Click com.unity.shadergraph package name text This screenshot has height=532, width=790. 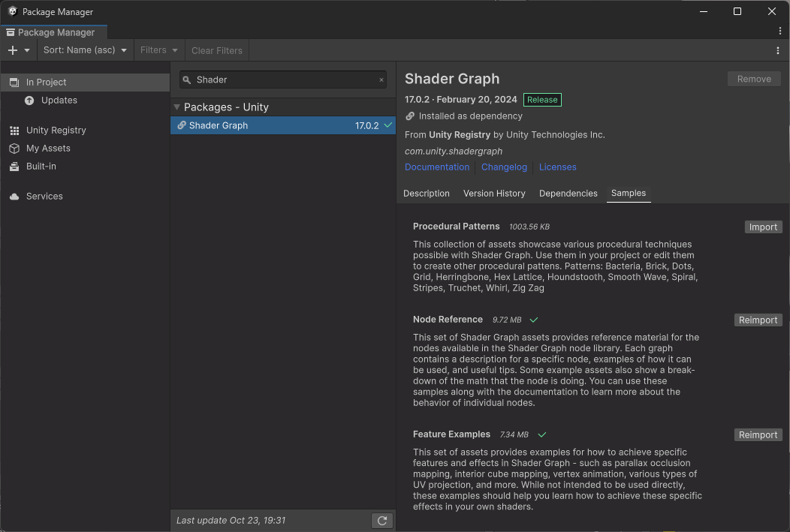(454, 151)
